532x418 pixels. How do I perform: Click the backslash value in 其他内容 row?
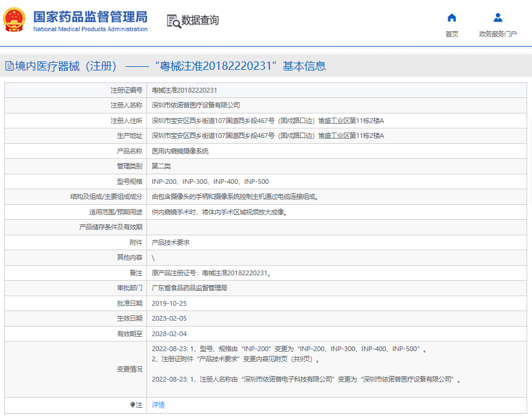coord(154,258)
